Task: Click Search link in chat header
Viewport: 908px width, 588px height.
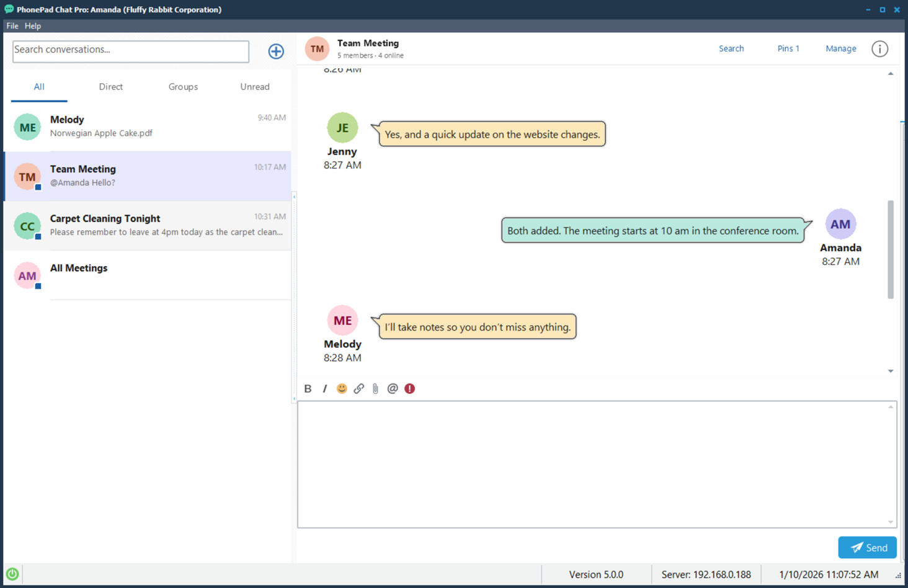Action: (731, 48)
